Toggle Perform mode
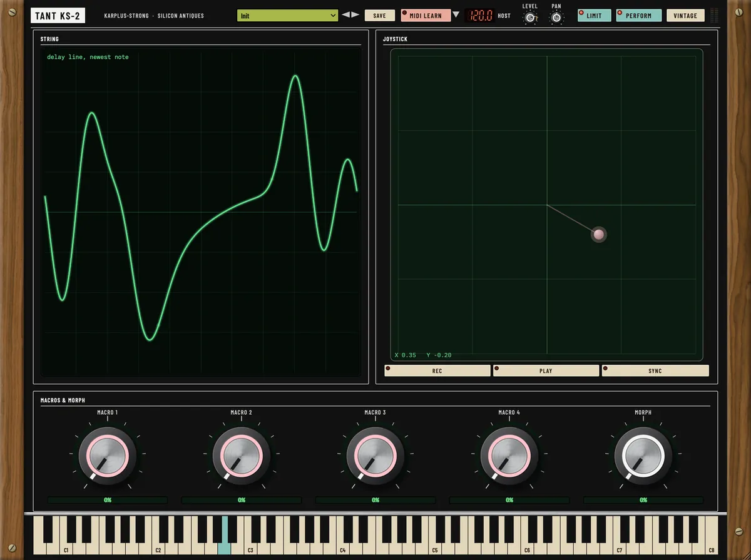Viewport: 751px width, 560px height. pyautogui.click(x=638, y=16)
